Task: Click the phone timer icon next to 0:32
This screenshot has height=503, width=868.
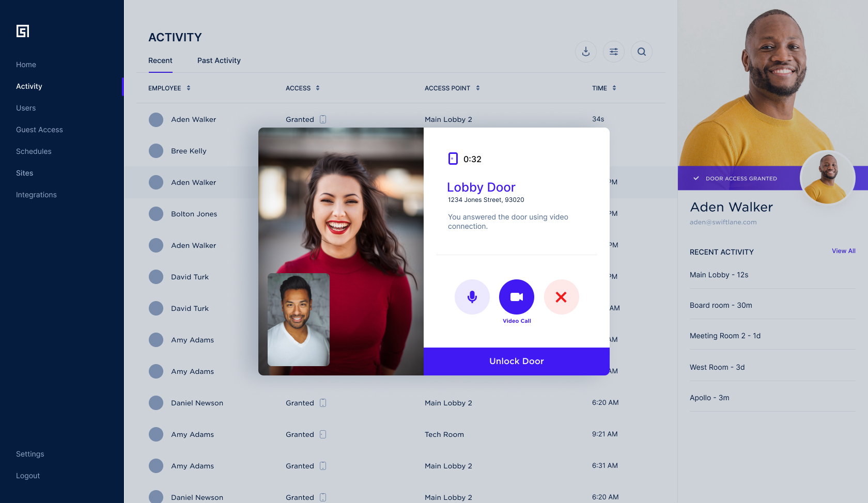Action: coord(453,159)
